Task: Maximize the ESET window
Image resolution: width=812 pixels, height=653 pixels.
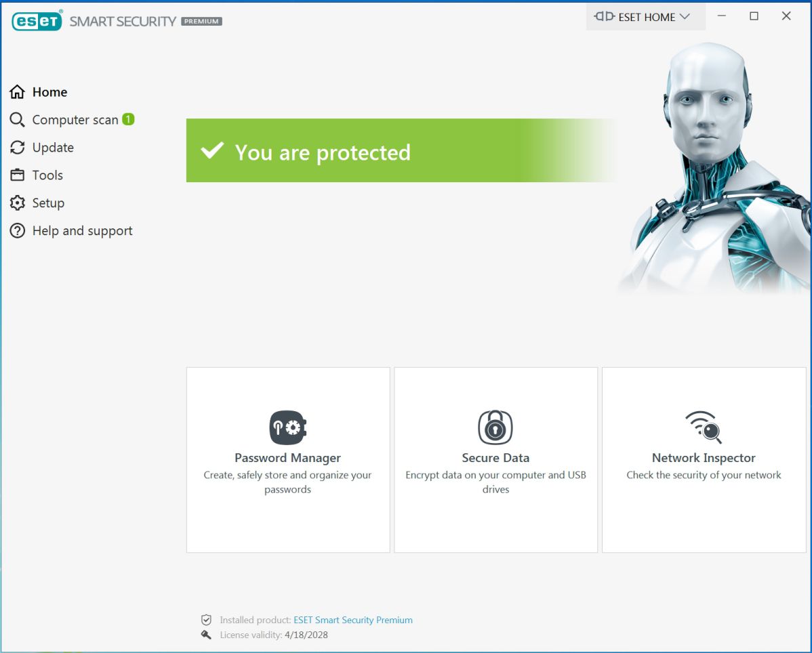Action: pos(754,16)
